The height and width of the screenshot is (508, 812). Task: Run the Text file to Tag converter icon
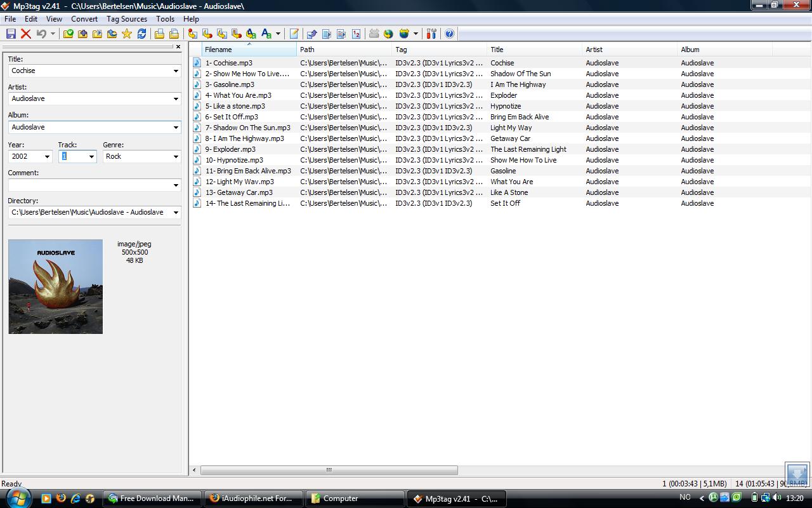click(x=236, y=34)
